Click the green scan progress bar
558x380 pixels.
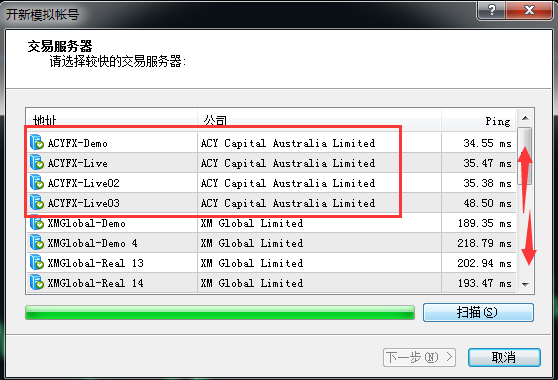tap(220, 312)
